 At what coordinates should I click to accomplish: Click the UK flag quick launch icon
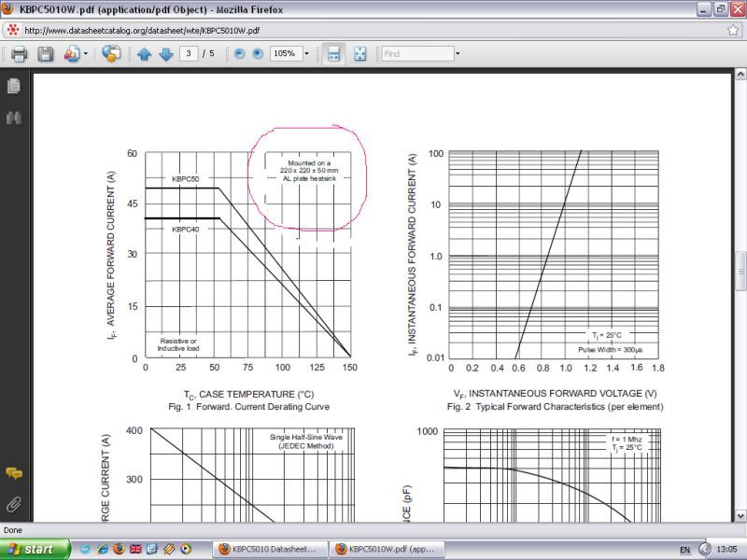(x=135, y=549)
